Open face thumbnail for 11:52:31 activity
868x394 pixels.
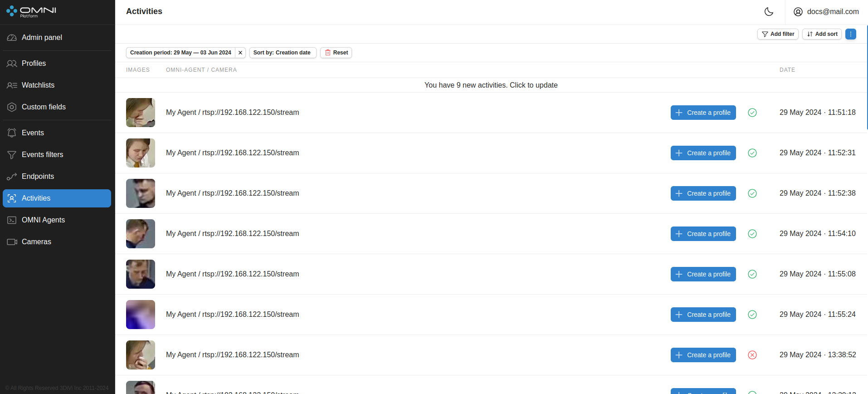coord(141,153)
